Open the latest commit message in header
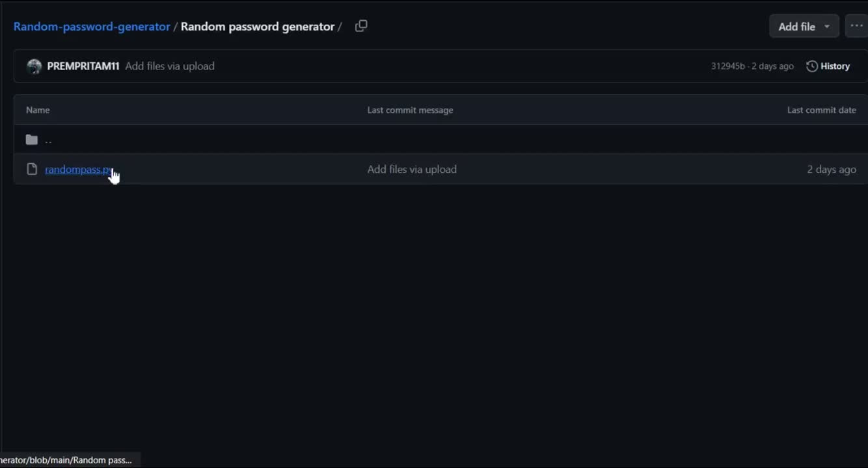 tap(170, 66)
